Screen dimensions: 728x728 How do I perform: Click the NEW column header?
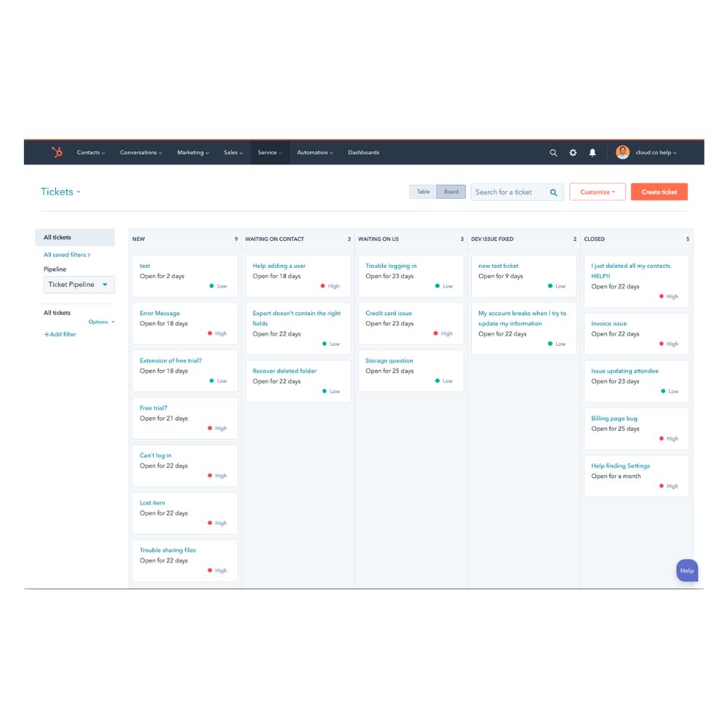tap(185, 239)
